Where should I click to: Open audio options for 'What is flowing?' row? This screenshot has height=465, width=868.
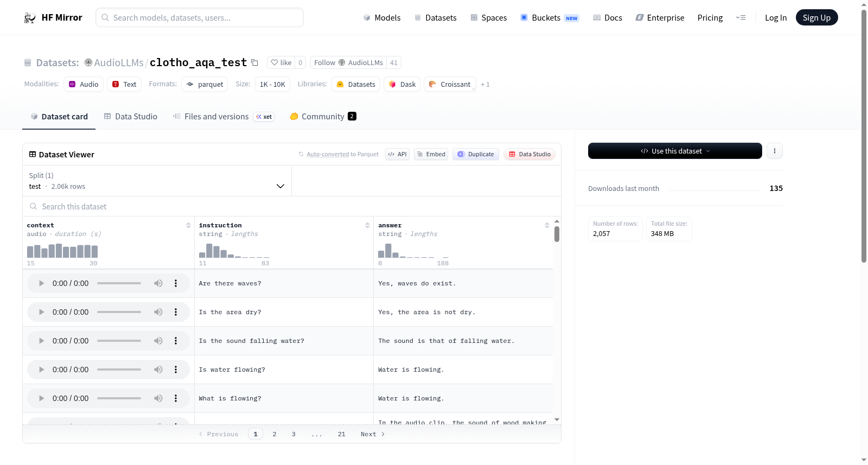(176, 398)
